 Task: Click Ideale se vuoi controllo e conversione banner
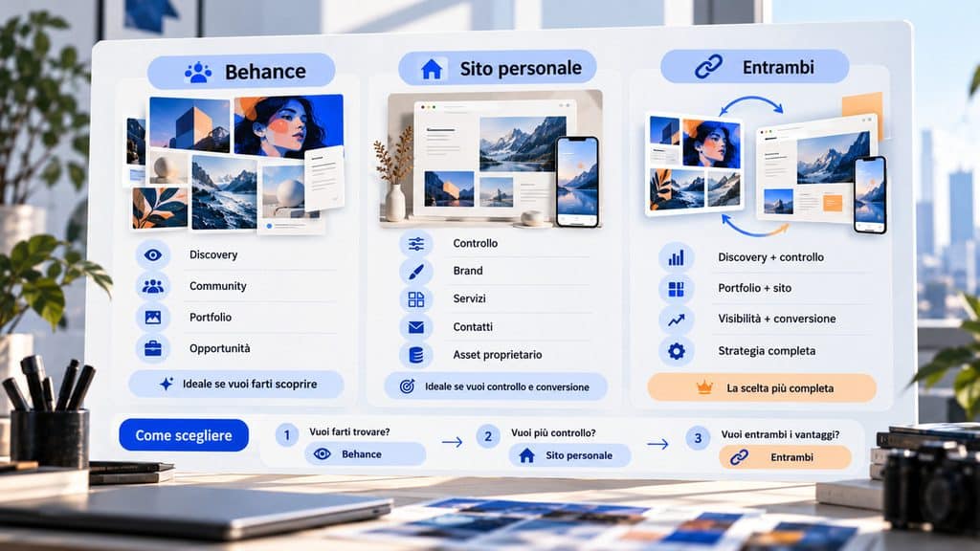[496, 386]
